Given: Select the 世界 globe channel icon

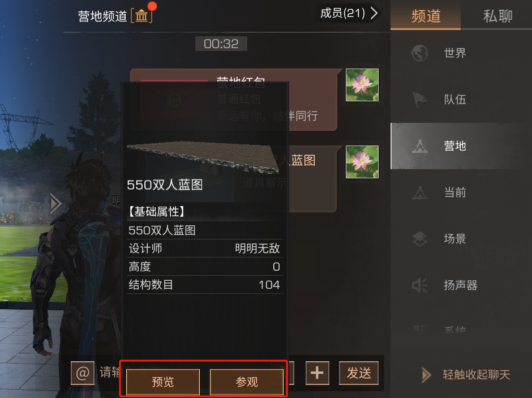Looking at the screenshot, I should [x=420, y=53].
